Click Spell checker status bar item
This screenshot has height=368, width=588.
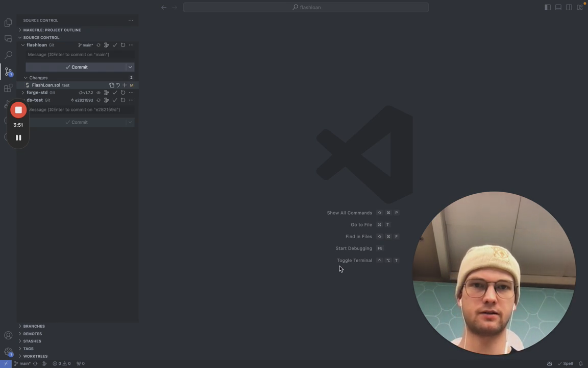565,364
